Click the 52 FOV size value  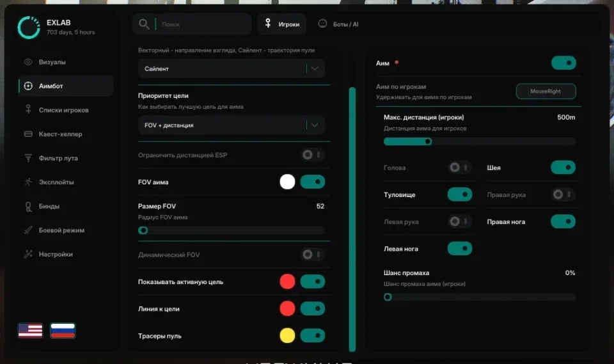click(320, 206)
